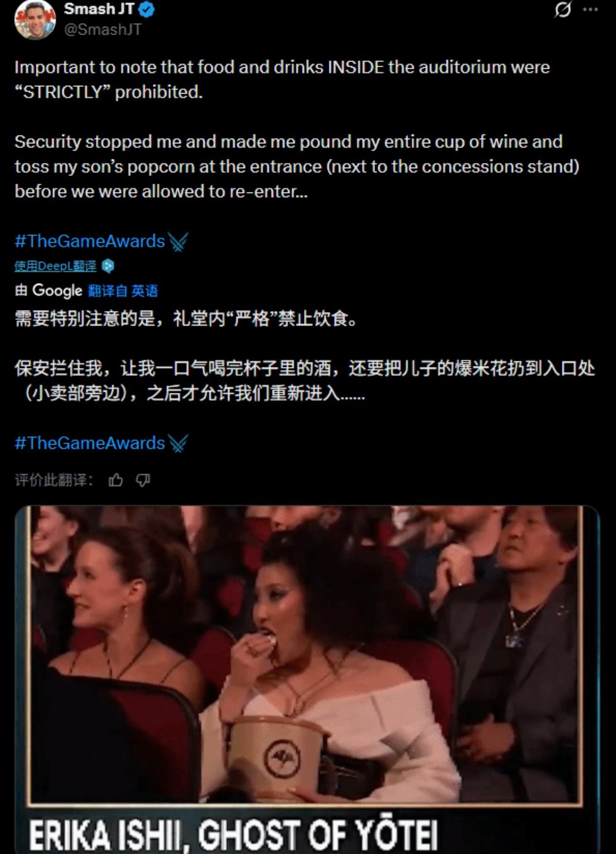The height and width of the screenshot is (854, 616).
Task: Click the Google logo in translation credit
Action: click(57, 291)
